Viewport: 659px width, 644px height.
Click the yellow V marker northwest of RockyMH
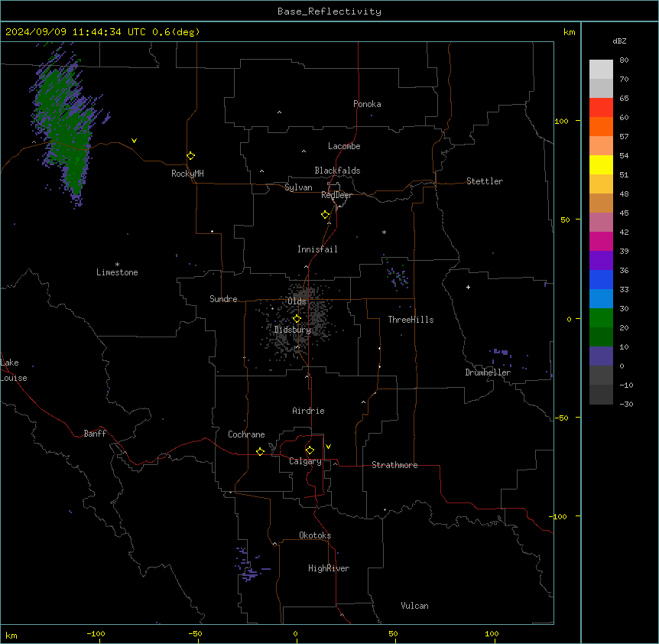pyautogui.click(x=134, y=141)
